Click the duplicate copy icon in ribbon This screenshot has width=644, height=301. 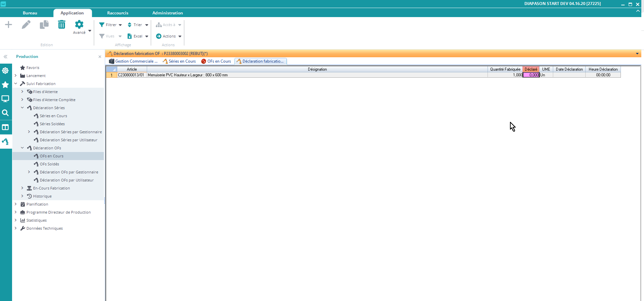tap(44, 25)
